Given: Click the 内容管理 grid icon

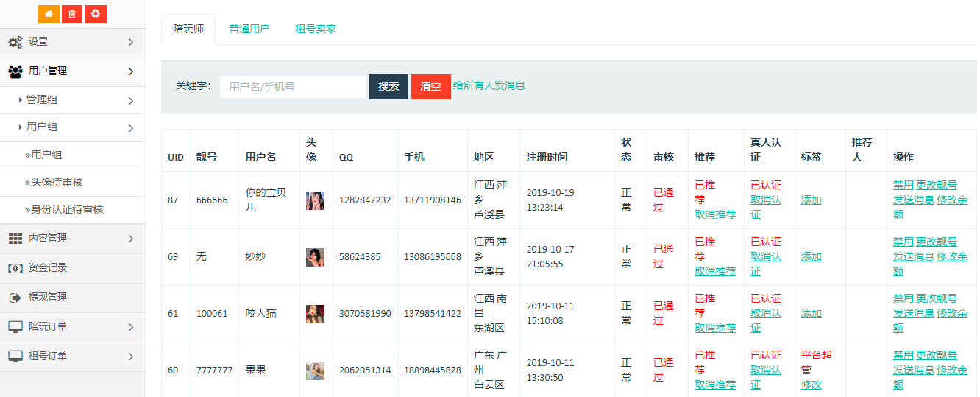Looking at the screenshot, I should click(x=15, y=239).
